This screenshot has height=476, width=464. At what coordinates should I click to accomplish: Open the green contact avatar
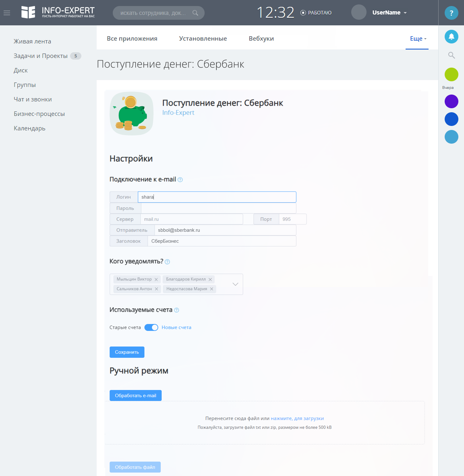pyautogui.click(x=451, y=74)
